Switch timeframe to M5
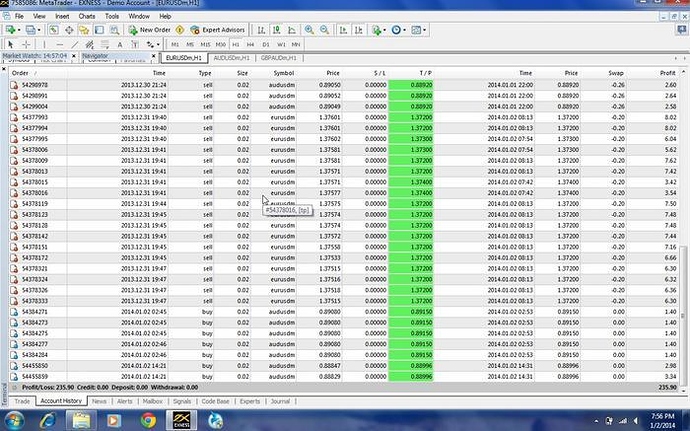This screenshot has width=690, height=431. [190, 44]
